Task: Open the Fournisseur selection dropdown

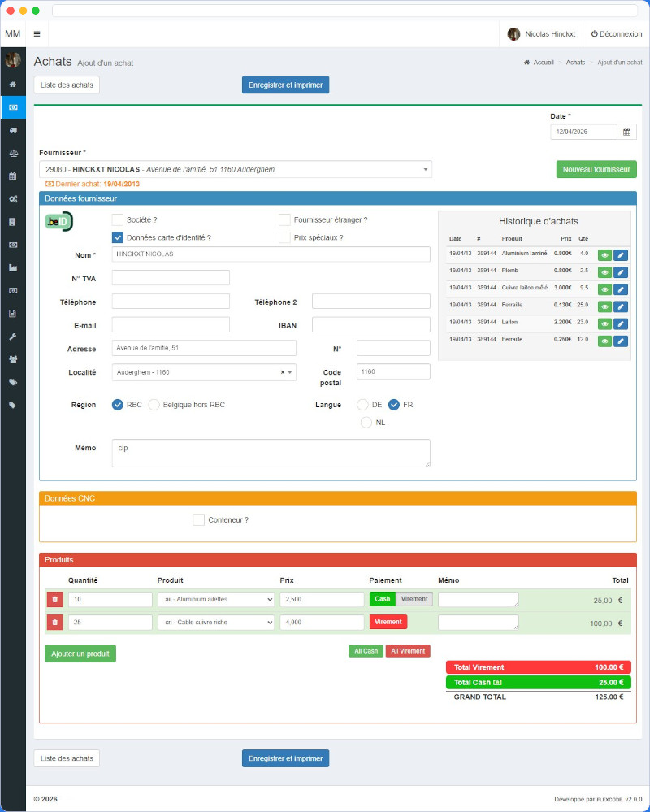Action: coord(236,169)
